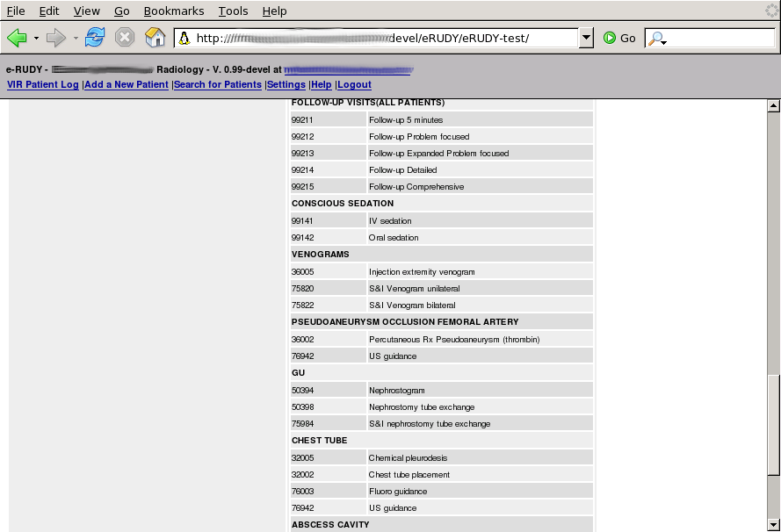
Task: Click the search magnifier engine icon
Action: [x=656, y=39]
